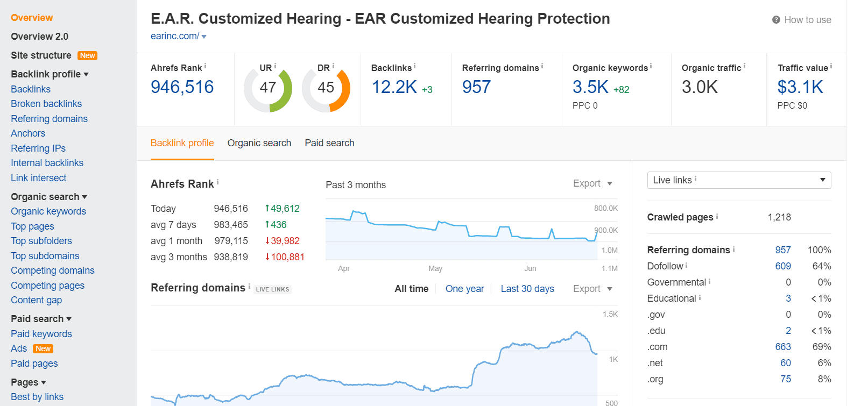Viewport: 868px width, 406px height.
Task: Switch to the Backlink profile tab
Action: (182, 143)
